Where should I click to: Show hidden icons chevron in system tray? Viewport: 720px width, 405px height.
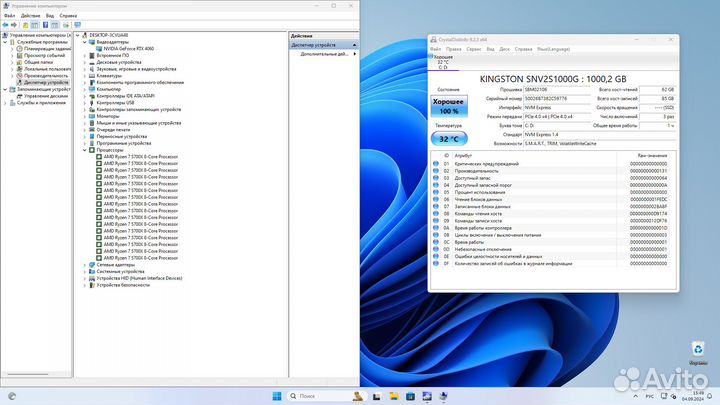click(x=636, y=396)
